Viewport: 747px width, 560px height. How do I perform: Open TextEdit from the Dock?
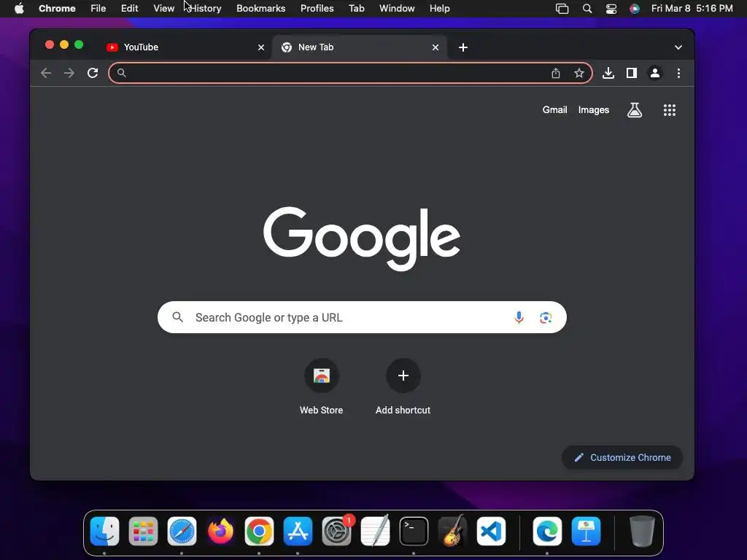coord(376,531)
